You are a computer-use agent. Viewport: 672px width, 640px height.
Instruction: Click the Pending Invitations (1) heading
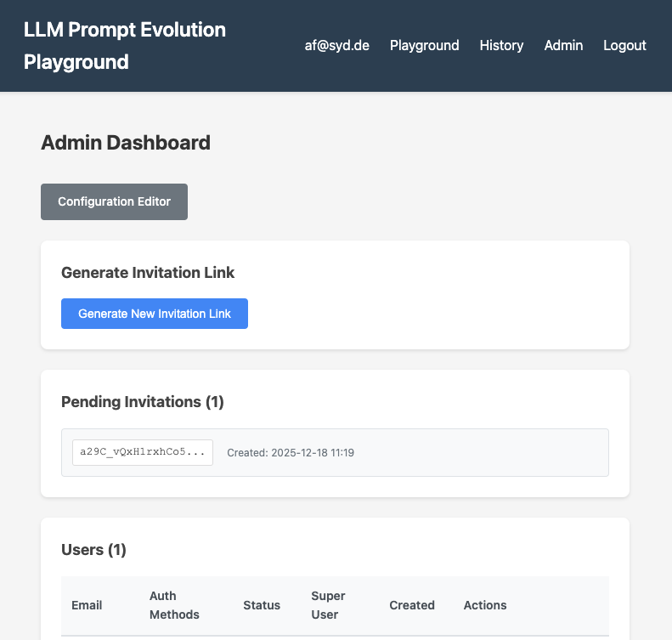click(x=143, y=402)
